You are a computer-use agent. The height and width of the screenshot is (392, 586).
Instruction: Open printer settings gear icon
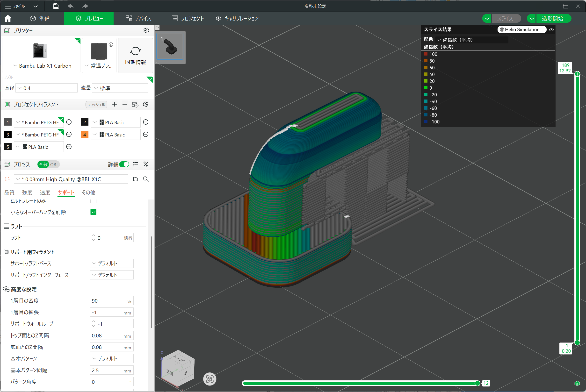pyautogui.click(x=146, y=30)
